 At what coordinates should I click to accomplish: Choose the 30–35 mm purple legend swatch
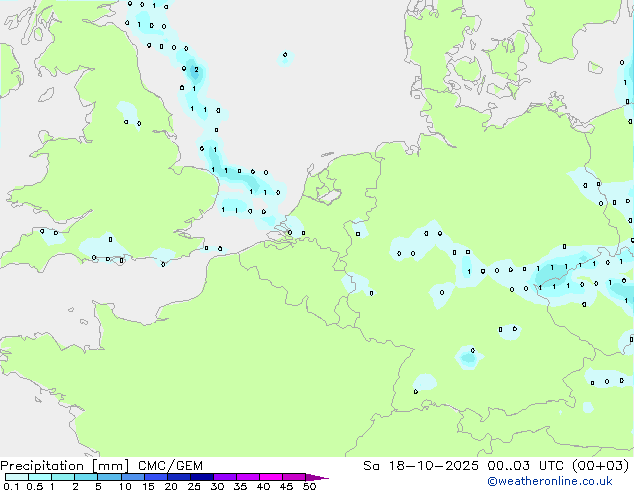(x=225, y=477)
